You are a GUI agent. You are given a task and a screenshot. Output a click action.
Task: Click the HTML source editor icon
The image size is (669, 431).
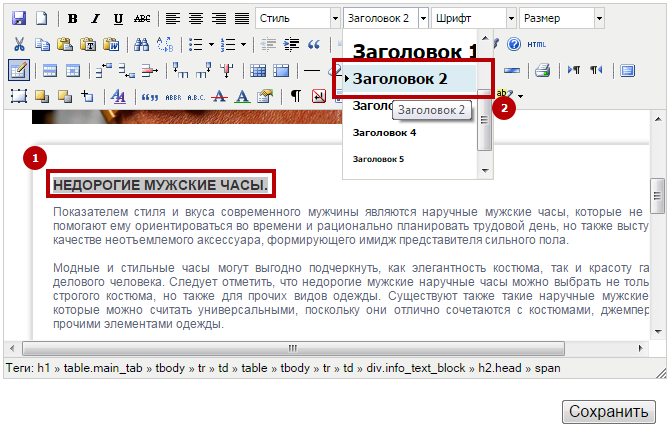[537, 44]
